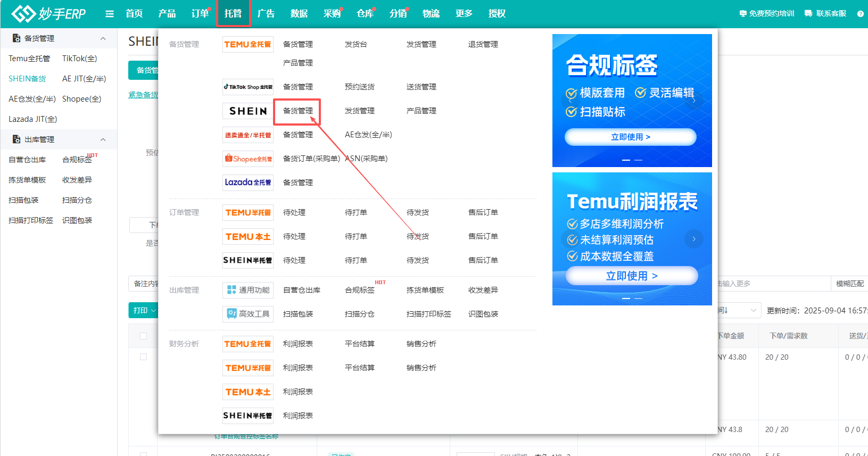Open the 首页 top menu
The width and height of the screenshot is (868, 456).
click(134, 14)
